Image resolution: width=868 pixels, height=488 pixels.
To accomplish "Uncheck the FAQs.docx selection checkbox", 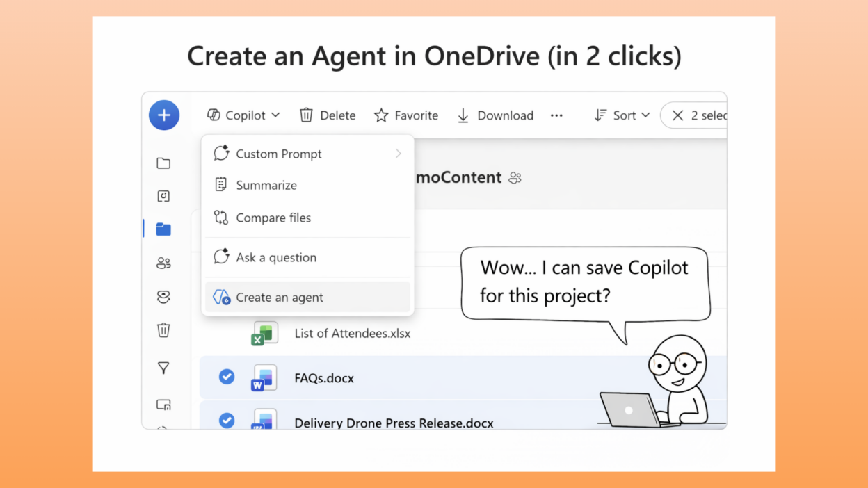I will click(227, 377).
